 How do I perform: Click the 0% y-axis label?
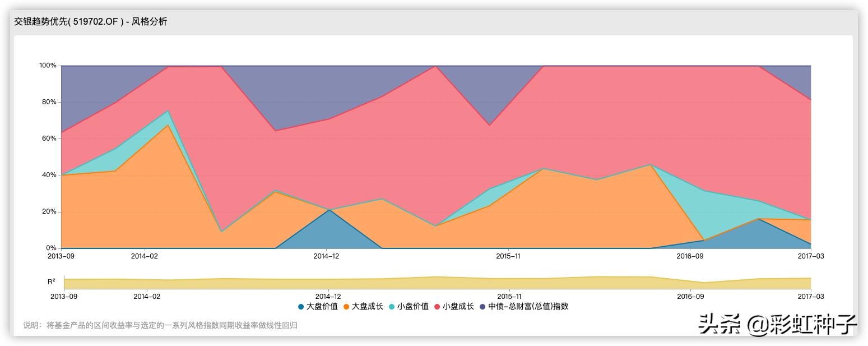click(x=51, y=248)
